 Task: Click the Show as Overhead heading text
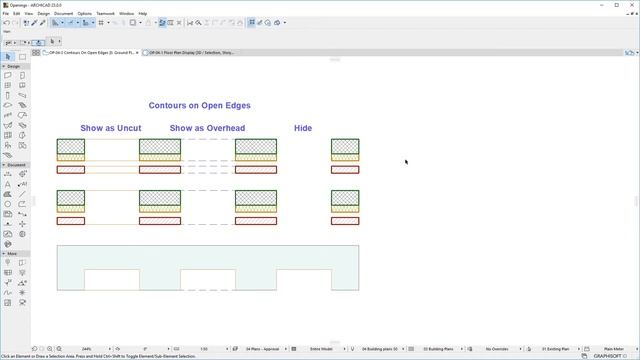point(207,128)
